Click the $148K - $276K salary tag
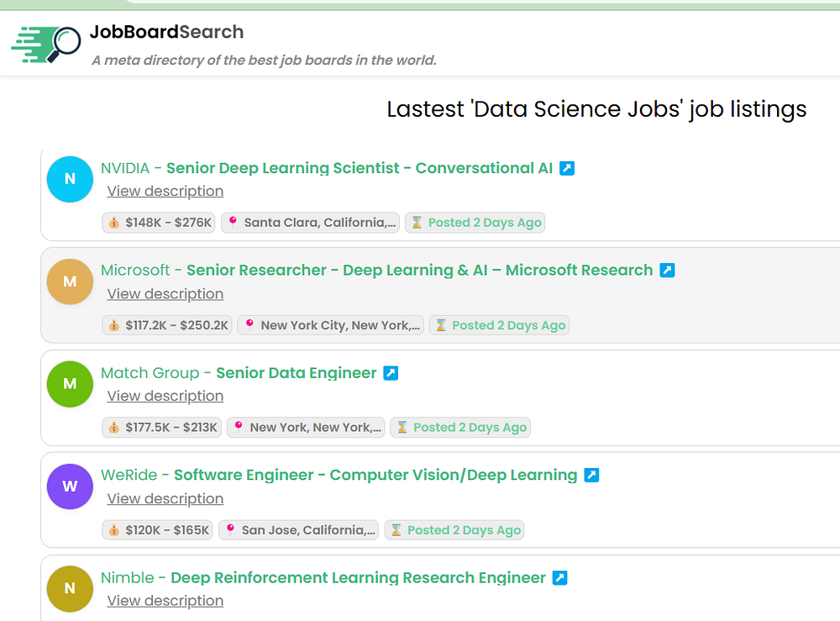 pyautogui.click(x=159, y=223)
